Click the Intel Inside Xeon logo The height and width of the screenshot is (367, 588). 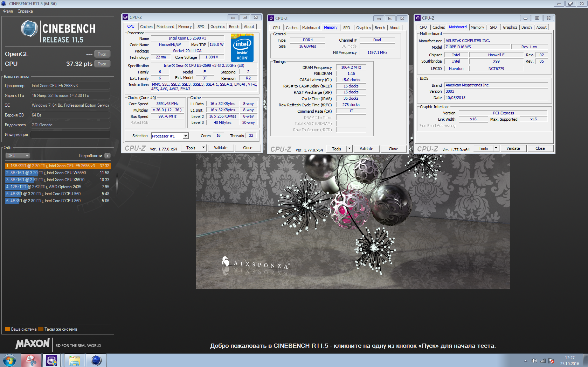242,48
